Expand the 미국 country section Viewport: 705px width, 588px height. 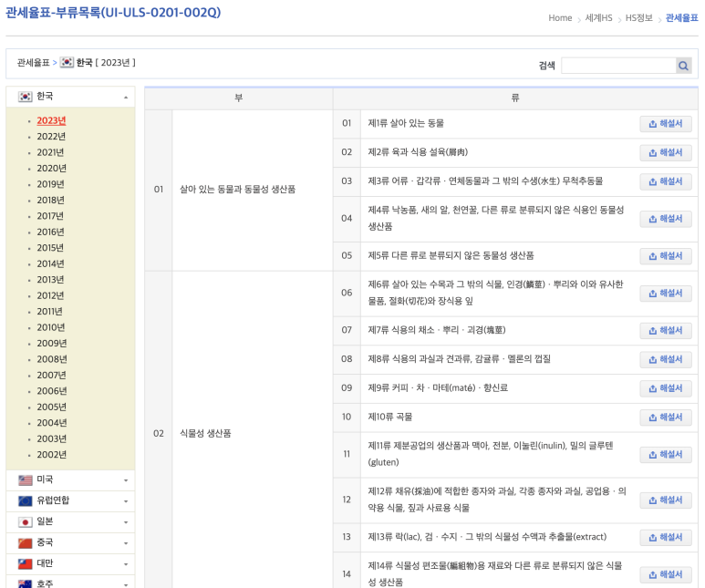(70, 480)
